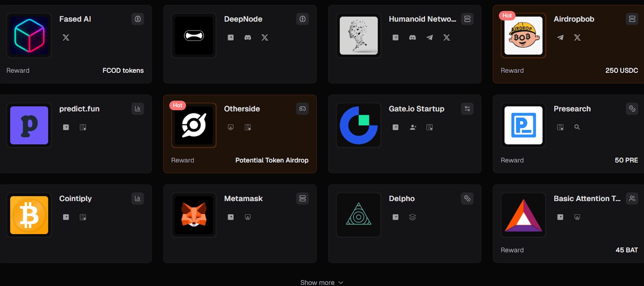Screen dimensions: 644x286
Task: Open the Airdropbob cartoon logo thumbnail
Action: [523, 35]
